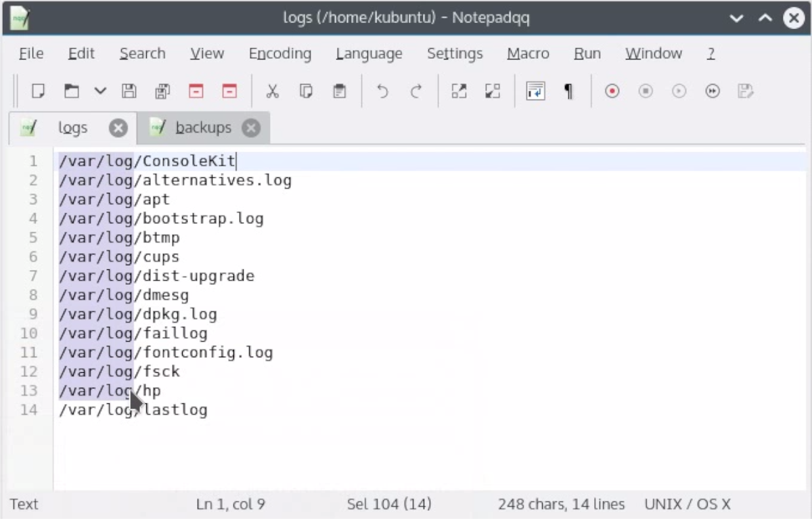
Task: Undo the last edit using the toolbar arrow
Action: coord(382,91)
